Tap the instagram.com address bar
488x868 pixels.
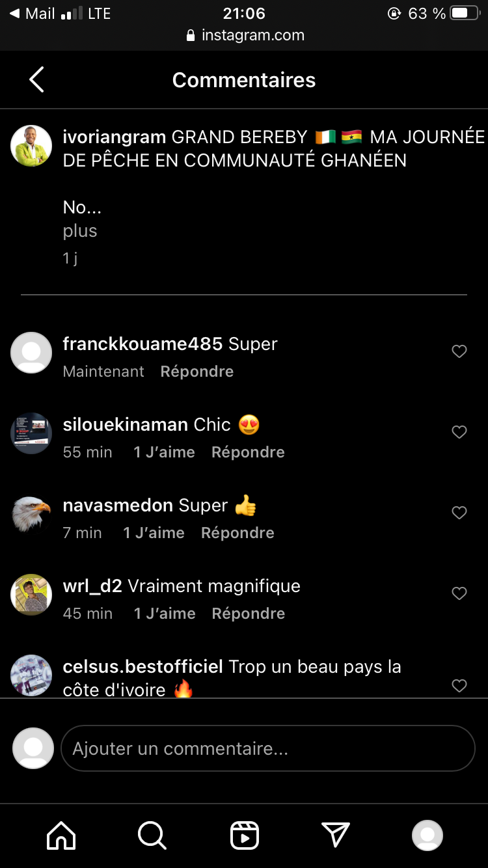tap(245, 35)
